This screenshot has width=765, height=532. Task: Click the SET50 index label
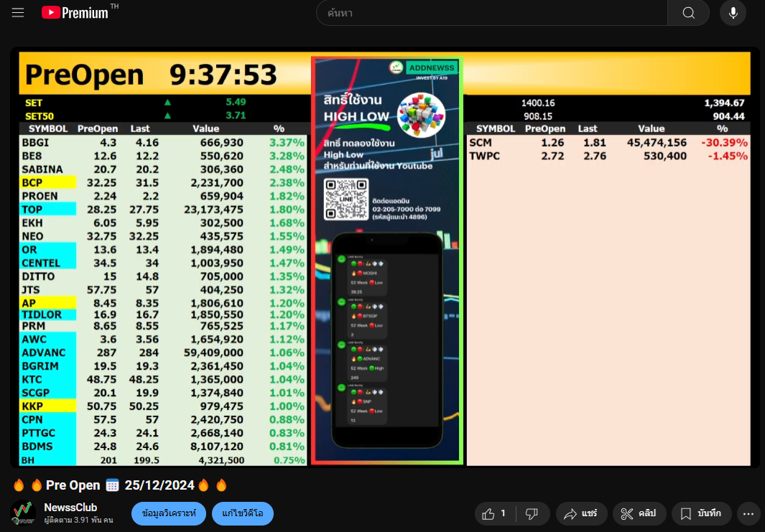click(x=40, y=116)
